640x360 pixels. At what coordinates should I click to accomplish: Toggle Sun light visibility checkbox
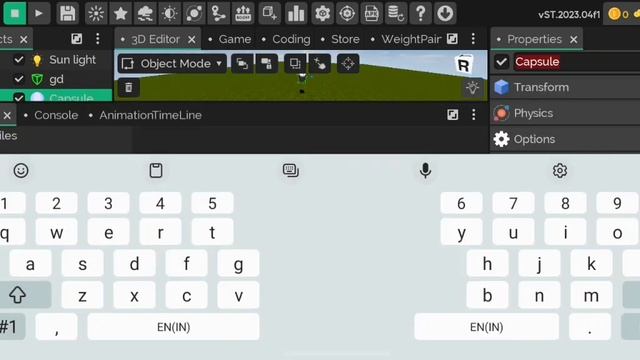19,60
